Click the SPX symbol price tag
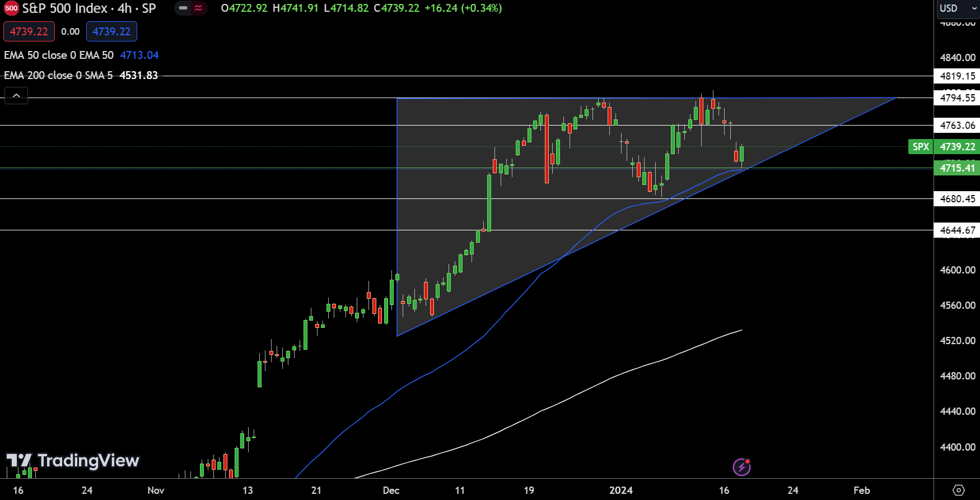This screenshot has height=500, width=980. pos(921,146)
